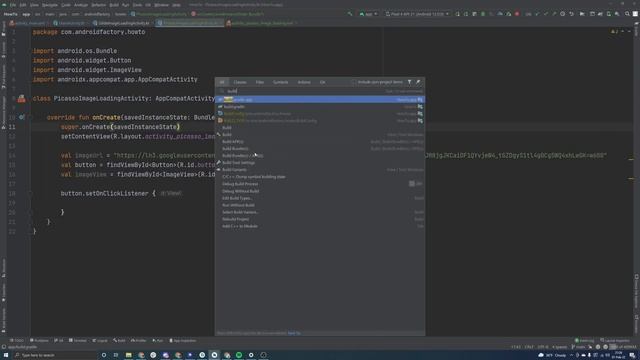The image size is (640, 360).
Task: Click the editor warnings indicator icon
Action: (613, 31)
